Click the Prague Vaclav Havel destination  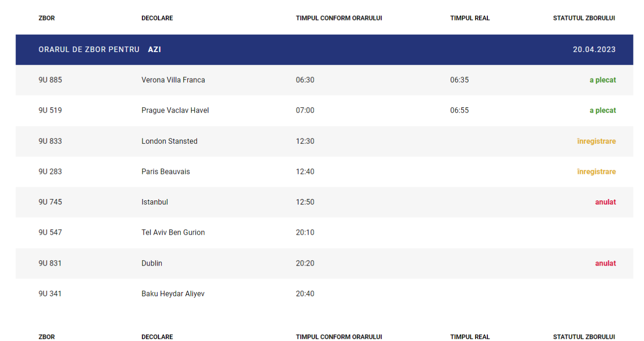click(175, 110)
